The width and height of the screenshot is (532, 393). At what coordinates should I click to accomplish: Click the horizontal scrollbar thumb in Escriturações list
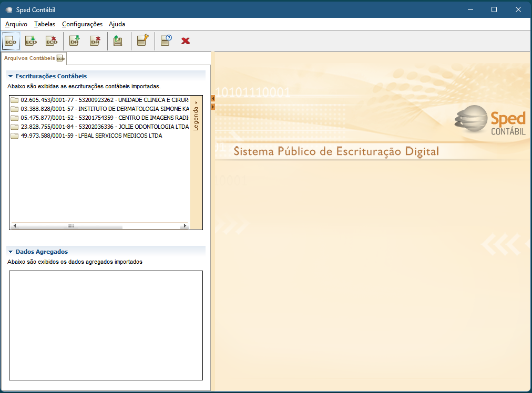click(x=70, y=226)
